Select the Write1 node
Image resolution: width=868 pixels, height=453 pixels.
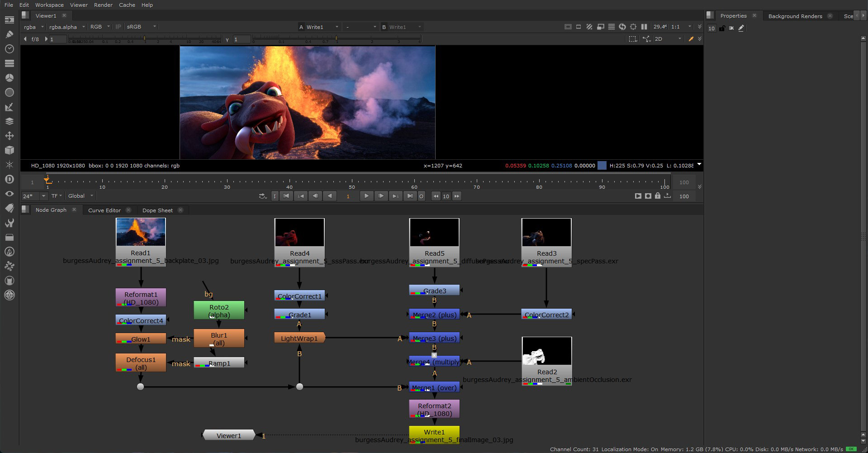coord(434,434)
